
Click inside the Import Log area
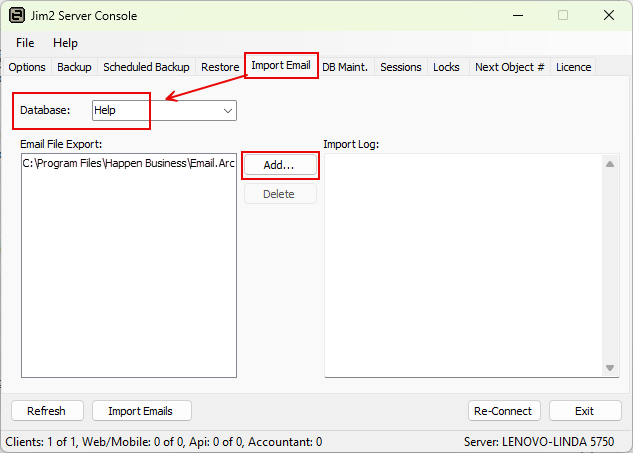[463, 266]
